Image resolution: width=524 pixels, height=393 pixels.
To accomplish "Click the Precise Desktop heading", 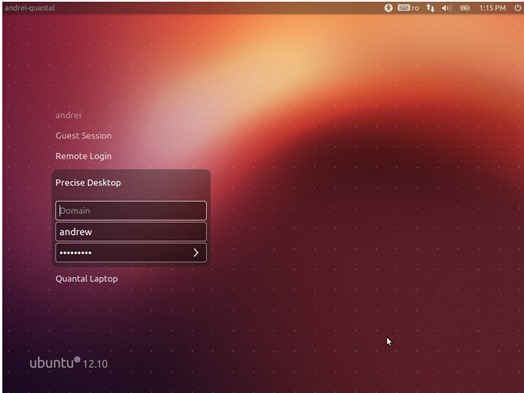I will coord(88,182).
